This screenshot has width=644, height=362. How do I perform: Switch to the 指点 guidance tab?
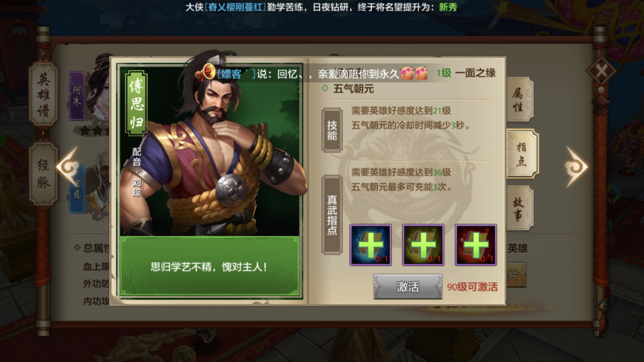(x=521, y=154)
